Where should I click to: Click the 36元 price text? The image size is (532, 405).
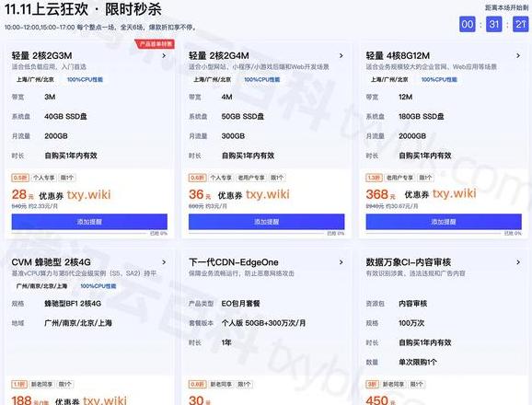pos(200,195)
